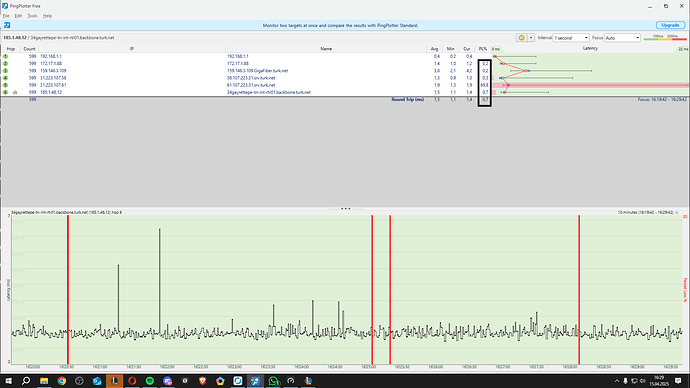Screen dimensions: 690x388
Task: Click the Hop column header
Action: [x=11, y=49]
